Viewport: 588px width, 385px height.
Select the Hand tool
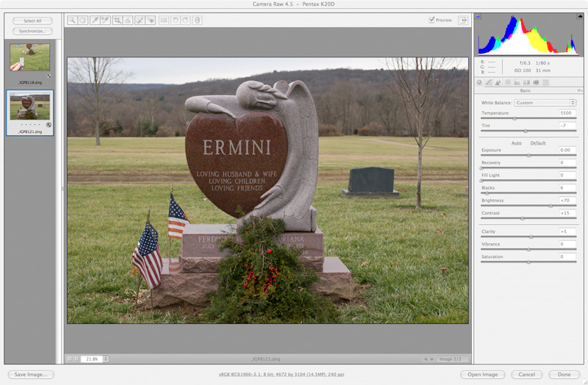pyautogui.click(x=82, y=21)
